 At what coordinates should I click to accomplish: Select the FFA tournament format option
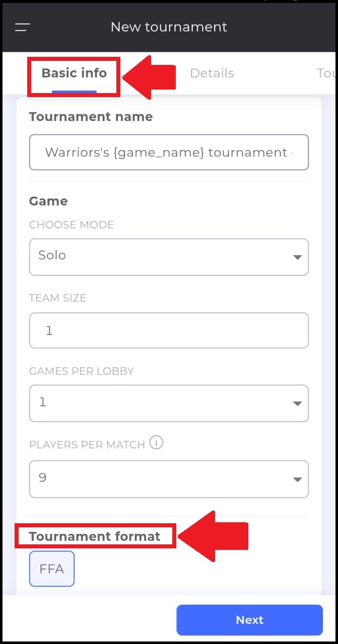(52, 569)
